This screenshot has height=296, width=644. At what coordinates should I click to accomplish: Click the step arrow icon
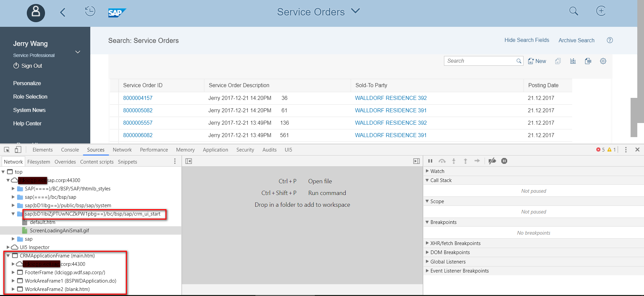pos(477,161)
